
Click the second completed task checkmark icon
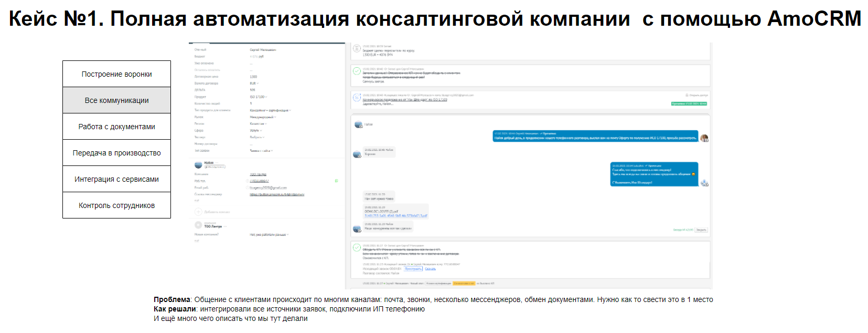click(x=357, y=247)
